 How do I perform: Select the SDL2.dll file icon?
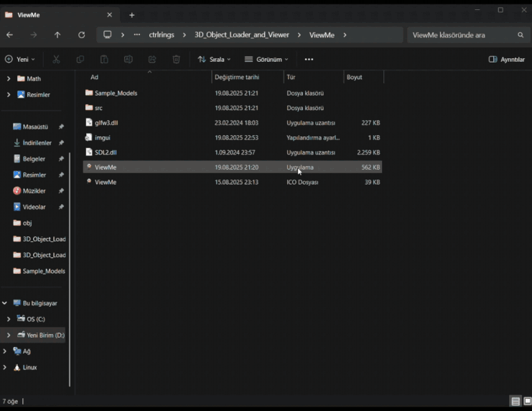tap(89, 152)
